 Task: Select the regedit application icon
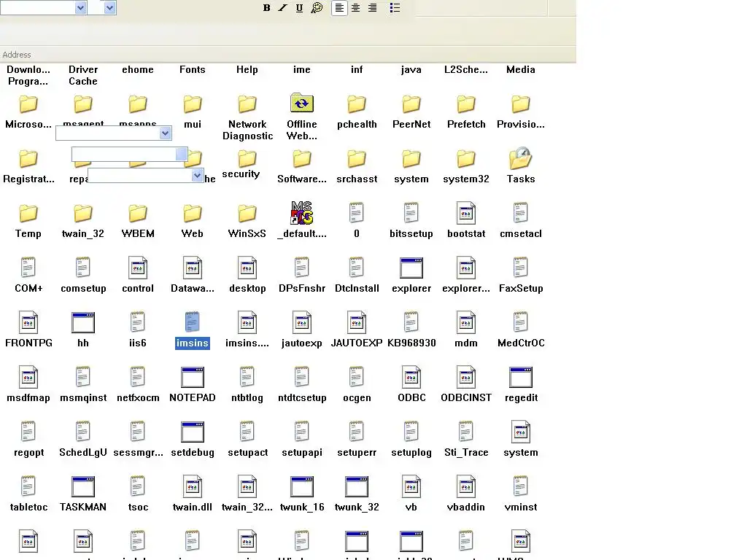tap(521, 377)
